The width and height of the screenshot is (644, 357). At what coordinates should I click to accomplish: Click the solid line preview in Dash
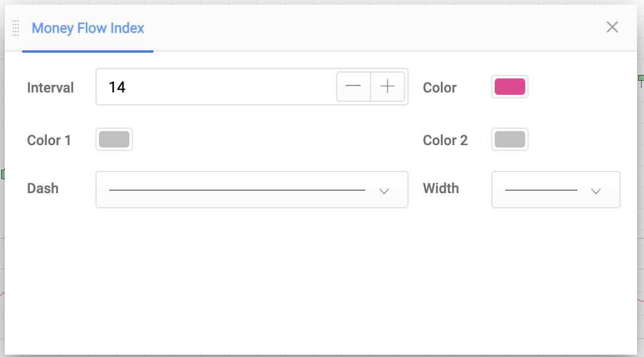coord(237,190)
